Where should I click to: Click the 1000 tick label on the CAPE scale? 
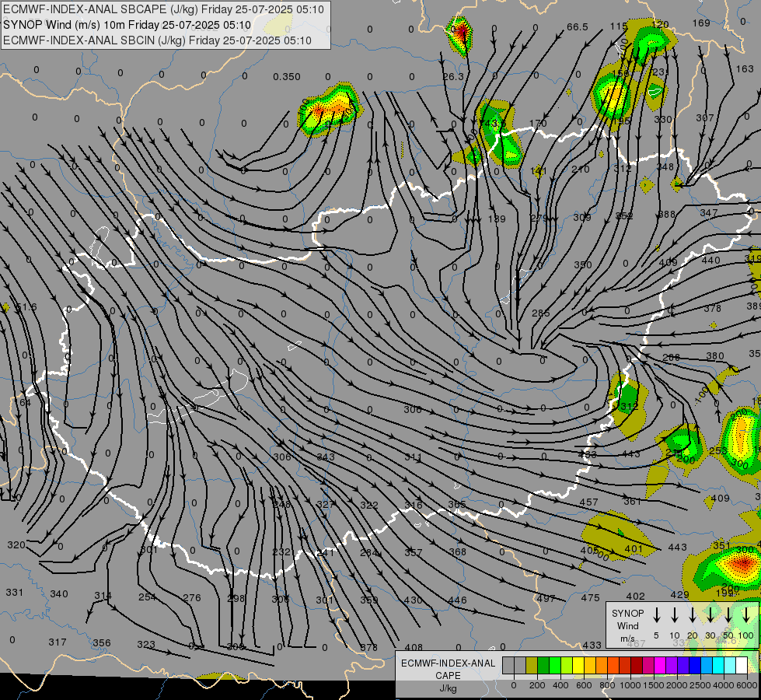tap(630, 685)
